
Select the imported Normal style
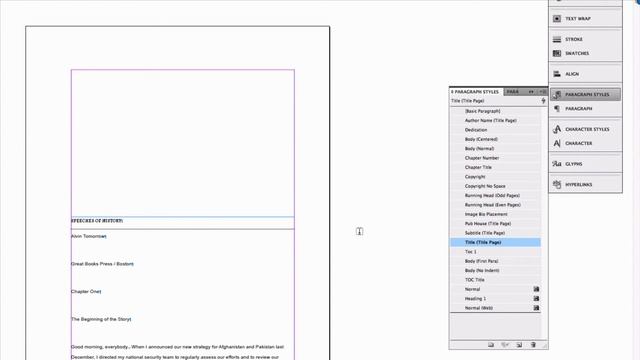pyautogui.click(x=496, y=289)
